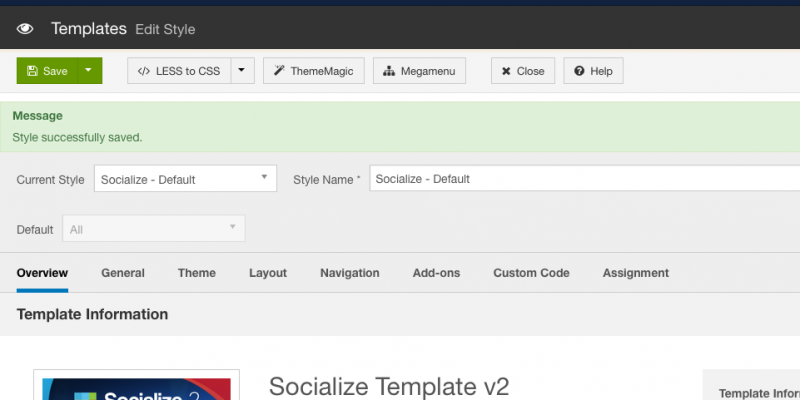The height and width of the screenshot is (400, 800).
Task: Compile with LESS to CSS button
Action: tap(179, 71)
